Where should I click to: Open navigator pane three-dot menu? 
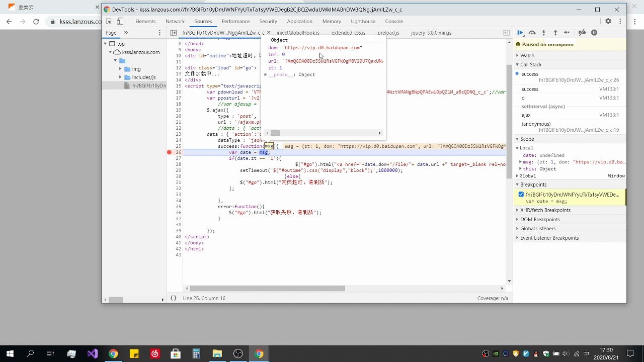click(x=160, y=33)
